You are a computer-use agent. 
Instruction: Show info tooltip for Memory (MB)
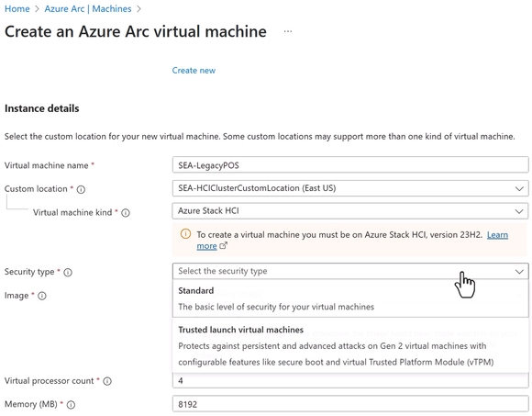(x=71, y=405)
